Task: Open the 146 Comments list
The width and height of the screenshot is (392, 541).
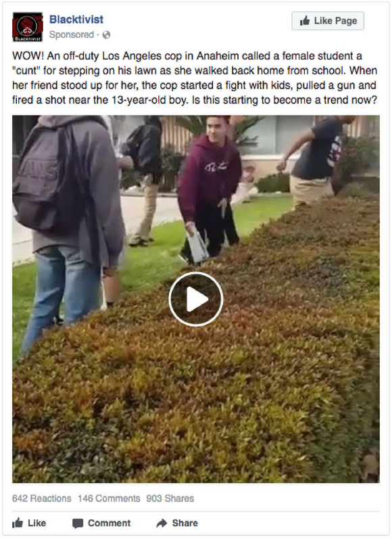Action: pos(109,498)
